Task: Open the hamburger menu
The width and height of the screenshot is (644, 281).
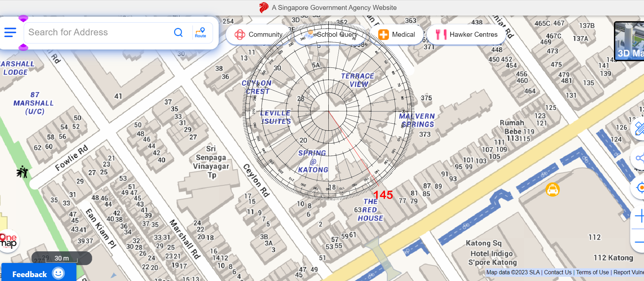Action: click(10, 33)
